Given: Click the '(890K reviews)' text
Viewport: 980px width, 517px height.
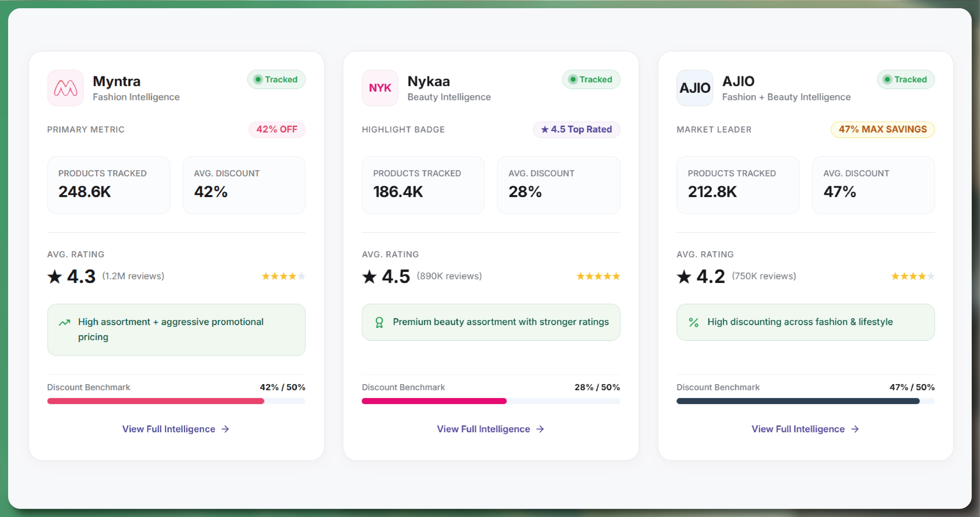Looking at the screenshot, I should tap(449, 276).
